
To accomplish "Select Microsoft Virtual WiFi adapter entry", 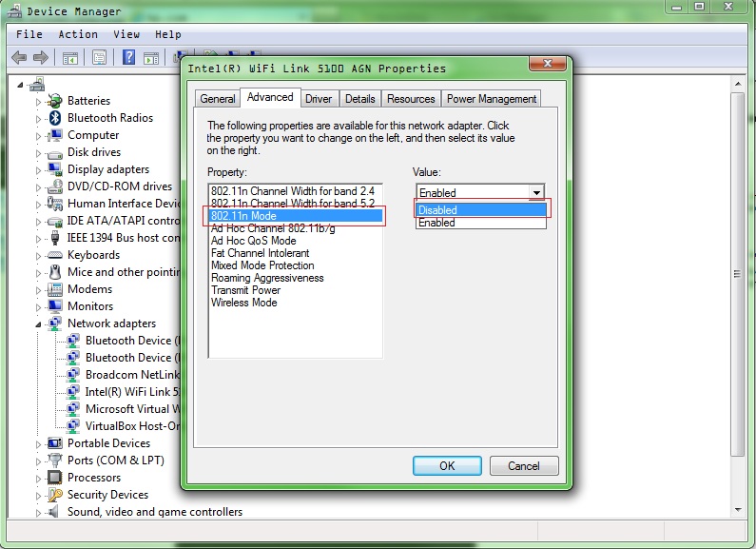I will [132, 408].
